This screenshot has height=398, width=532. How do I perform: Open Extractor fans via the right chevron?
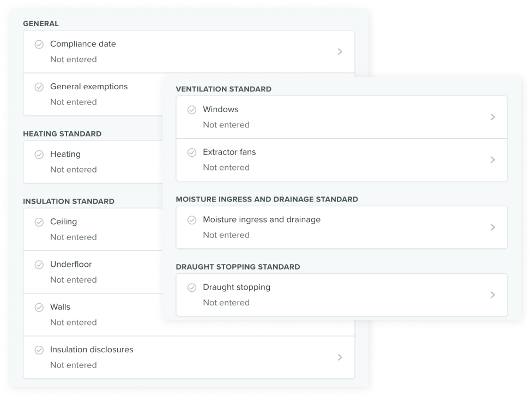[x=493, y=160]
